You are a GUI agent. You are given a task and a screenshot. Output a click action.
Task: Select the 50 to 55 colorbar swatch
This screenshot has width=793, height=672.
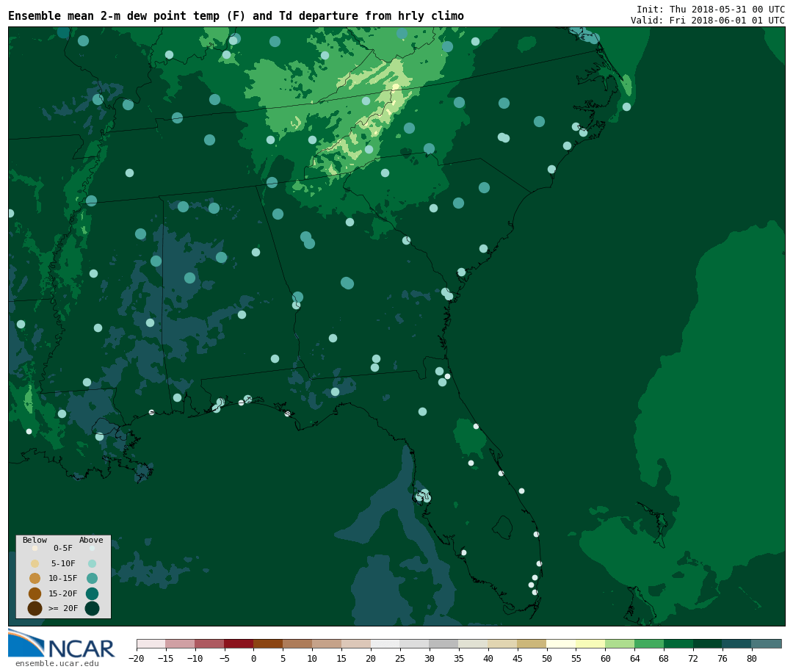562,644
